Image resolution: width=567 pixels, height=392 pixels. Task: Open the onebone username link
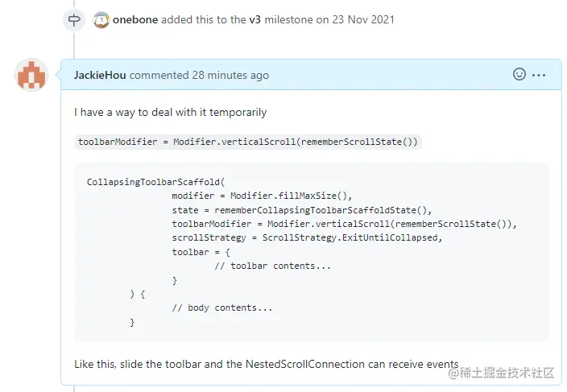135,19
